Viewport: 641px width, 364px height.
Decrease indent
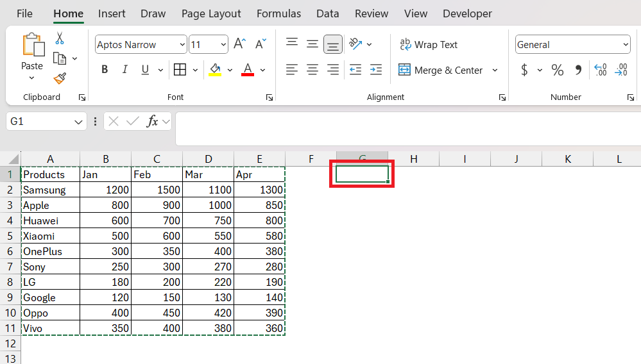coord(355,70)
